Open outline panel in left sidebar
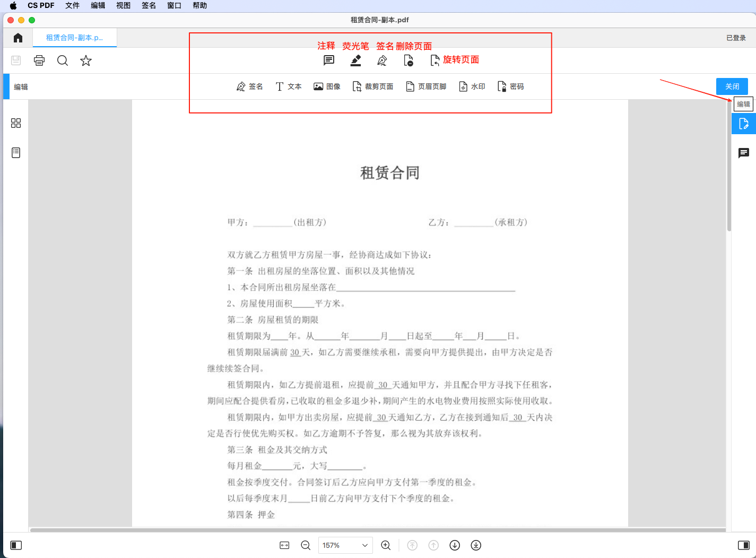The width and height of the screenshot is (756, 558). [x=16, y=153]
